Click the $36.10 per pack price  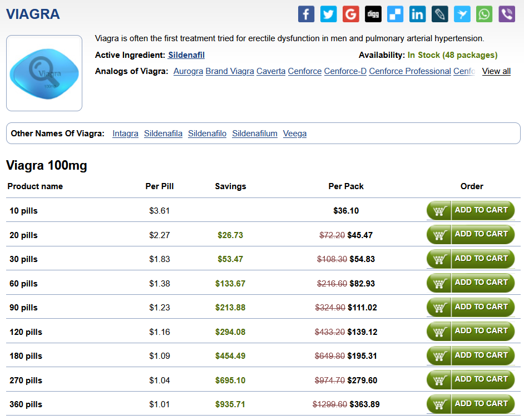click(x=346, y=211)
